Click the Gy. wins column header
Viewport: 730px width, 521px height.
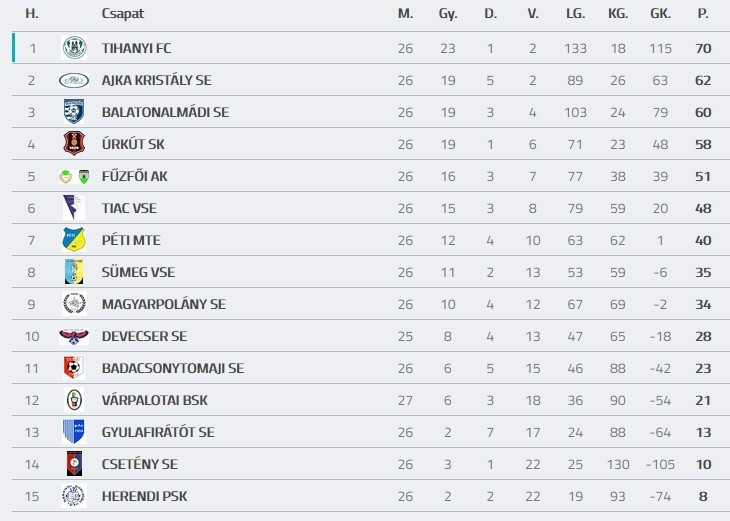click(x=447, y=14)
